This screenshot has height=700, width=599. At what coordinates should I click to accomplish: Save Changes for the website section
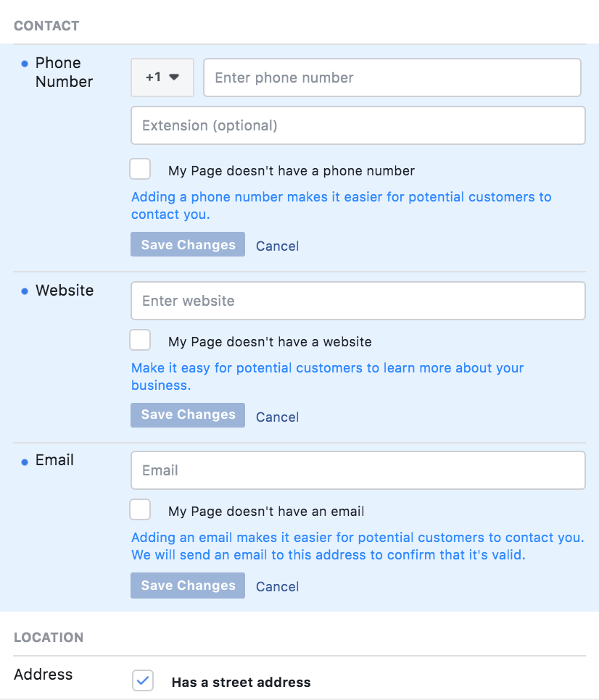188,415
